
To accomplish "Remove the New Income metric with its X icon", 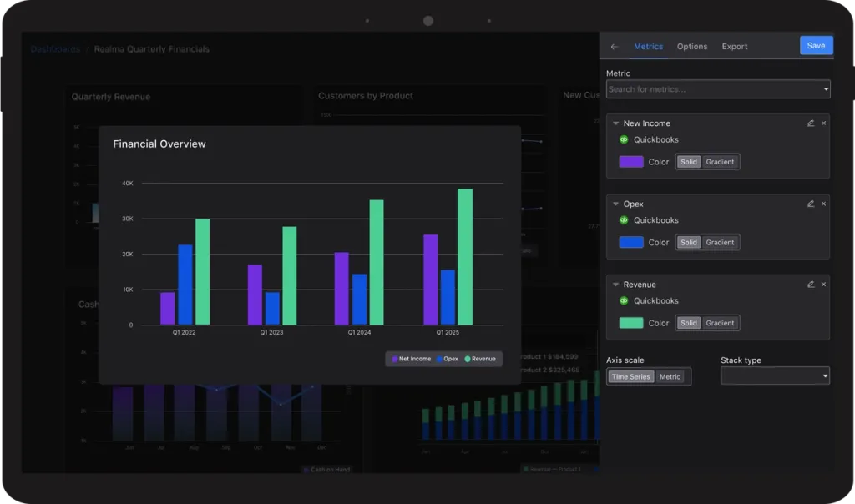I will click(x=823, y=123).
